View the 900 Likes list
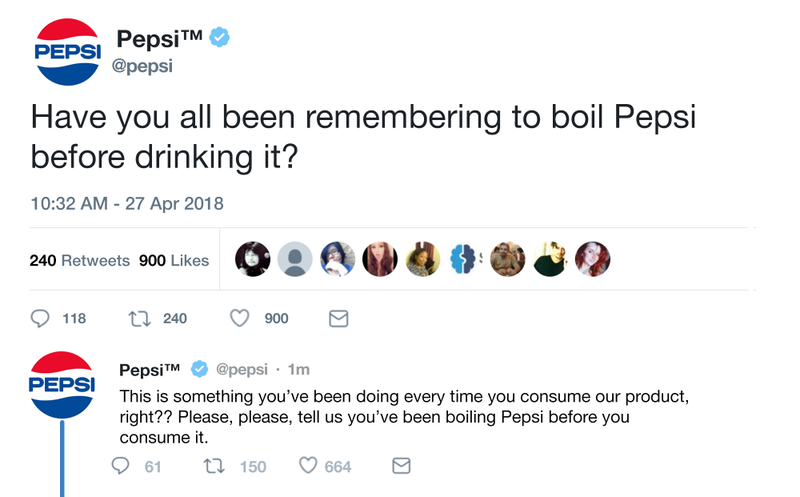This screenshot has width=800, height=497. tap(174, 261)
